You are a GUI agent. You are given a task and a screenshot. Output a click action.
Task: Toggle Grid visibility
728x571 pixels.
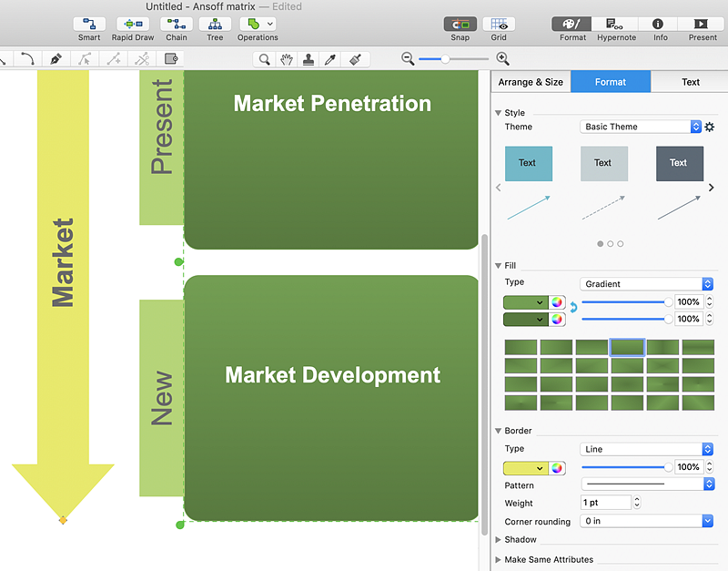coord(499,24)
